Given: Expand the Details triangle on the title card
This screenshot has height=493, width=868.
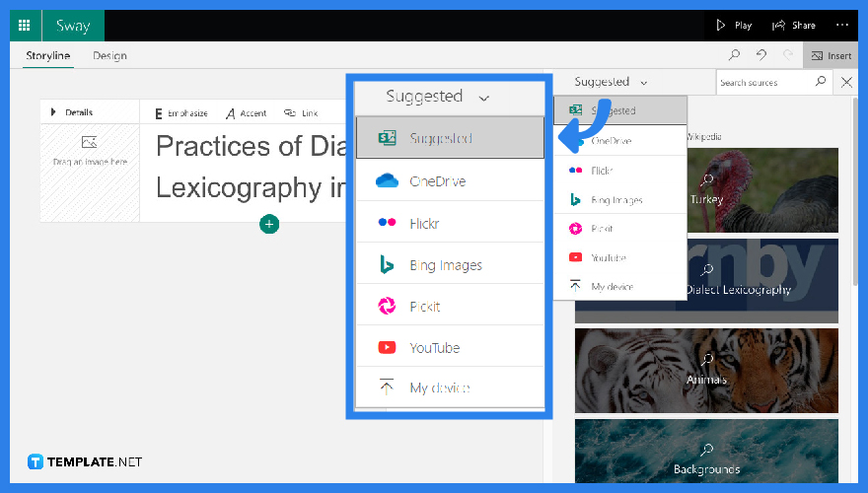Looking at the screenshot, I should [x=53, y=112].
